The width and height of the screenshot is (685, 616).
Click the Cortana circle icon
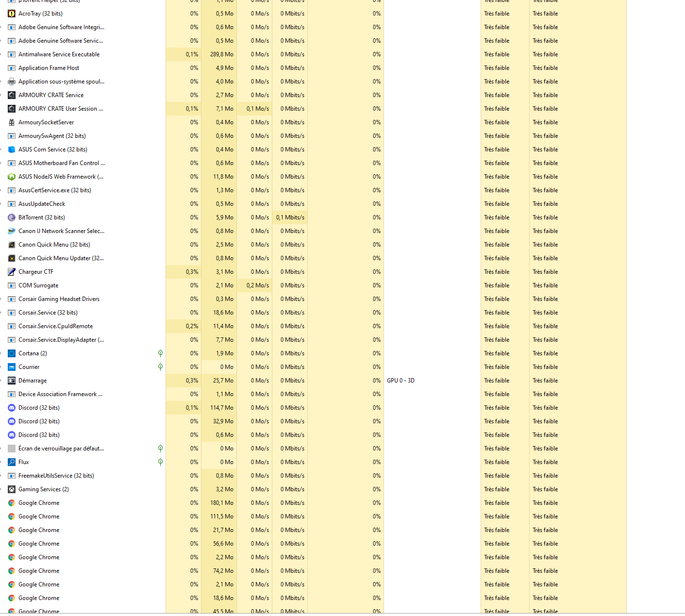[x=12, y=353]
